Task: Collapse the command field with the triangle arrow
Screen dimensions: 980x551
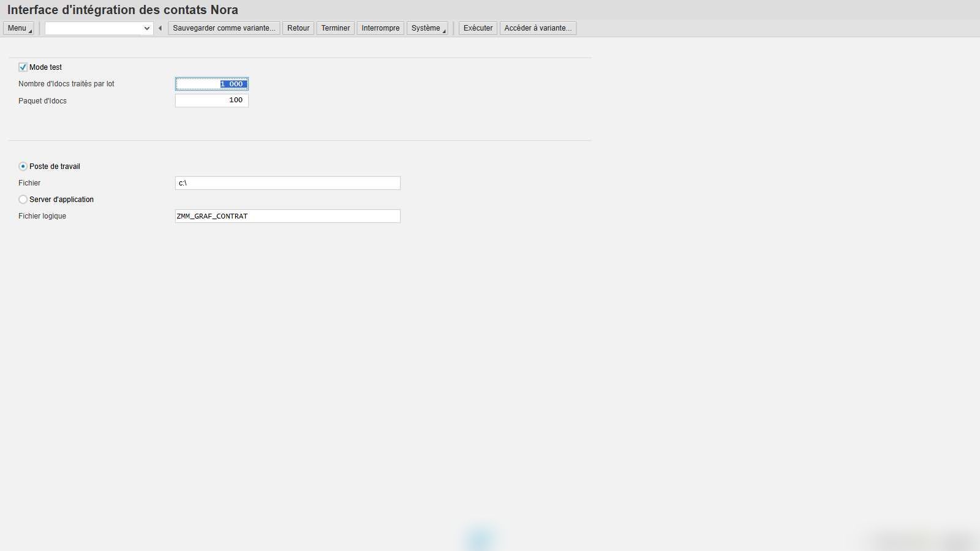Action: pos(160,28)
